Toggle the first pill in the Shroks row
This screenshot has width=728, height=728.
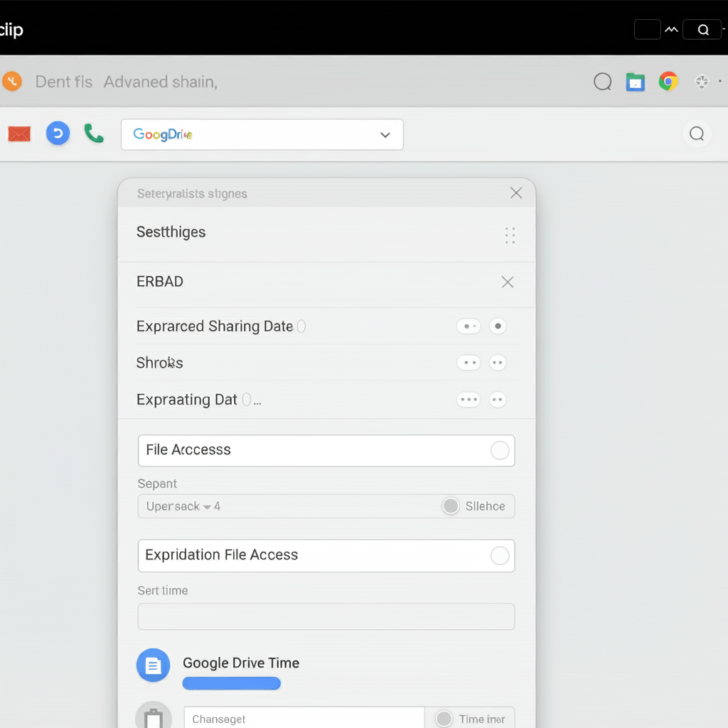click(x=469, y=363)
